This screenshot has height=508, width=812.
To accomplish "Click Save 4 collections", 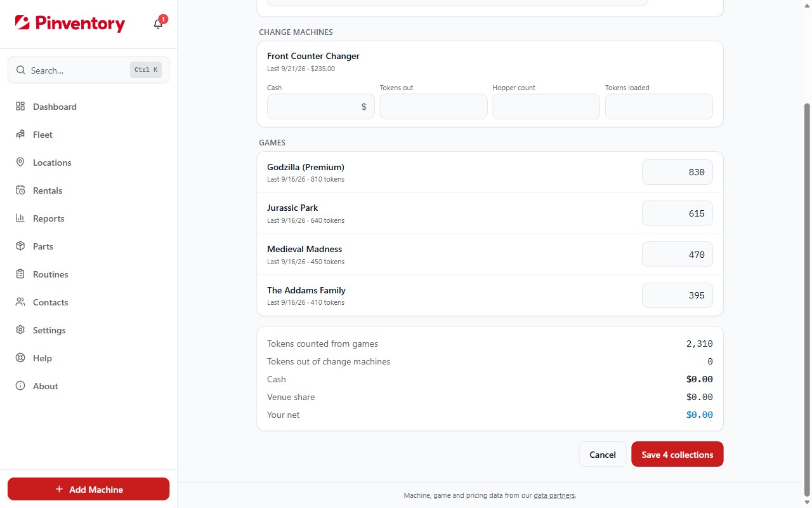I will [678, 454].
